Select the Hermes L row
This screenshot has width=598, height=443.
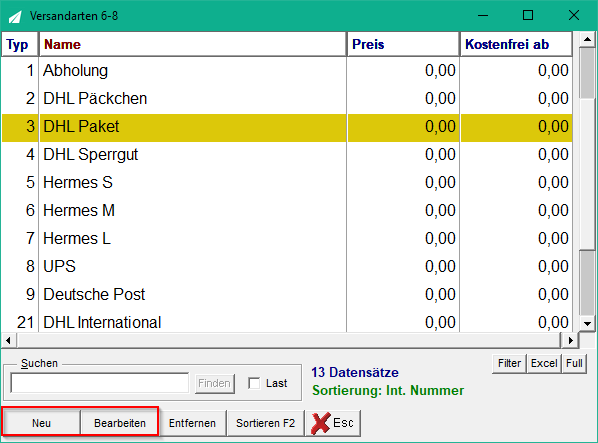click(287, 239)
